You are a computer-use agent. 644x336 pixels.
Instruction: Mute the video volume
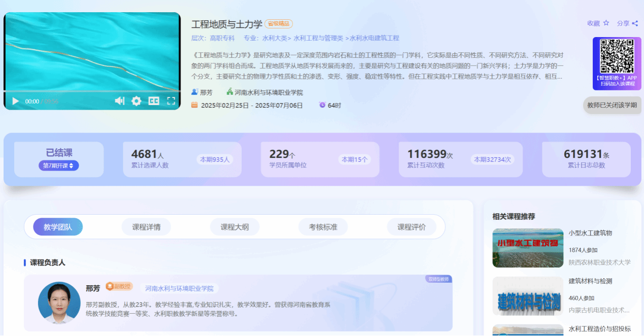point(119,101)
